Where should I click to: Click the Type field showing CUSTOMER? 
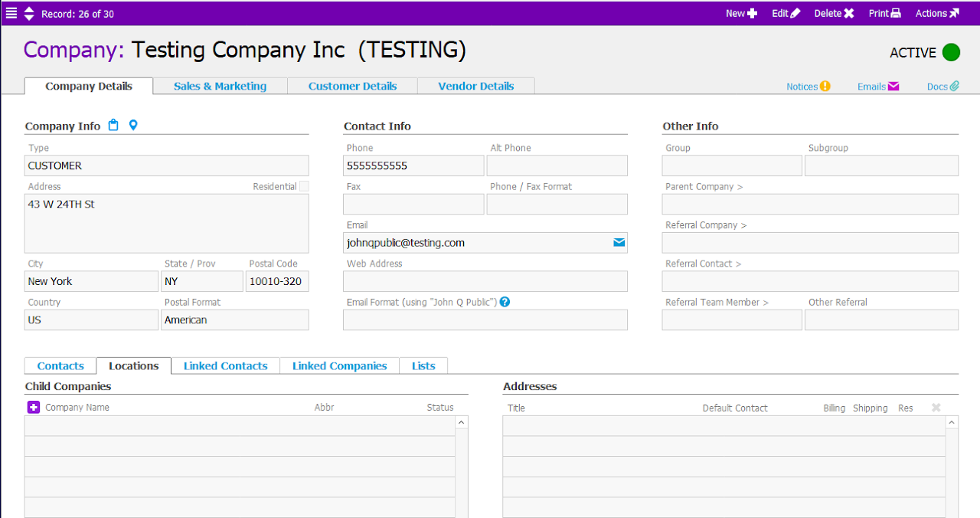pos(167,166)
